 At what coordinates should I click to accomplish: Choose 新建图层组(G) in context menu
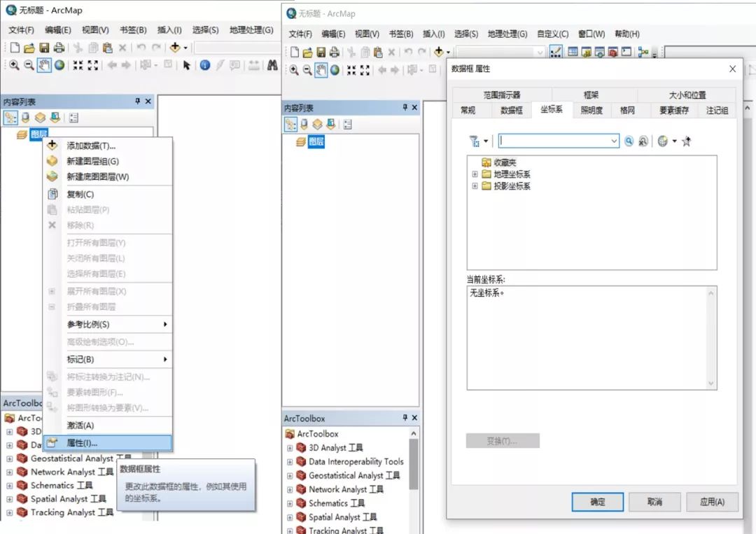(x=108, y=161)
